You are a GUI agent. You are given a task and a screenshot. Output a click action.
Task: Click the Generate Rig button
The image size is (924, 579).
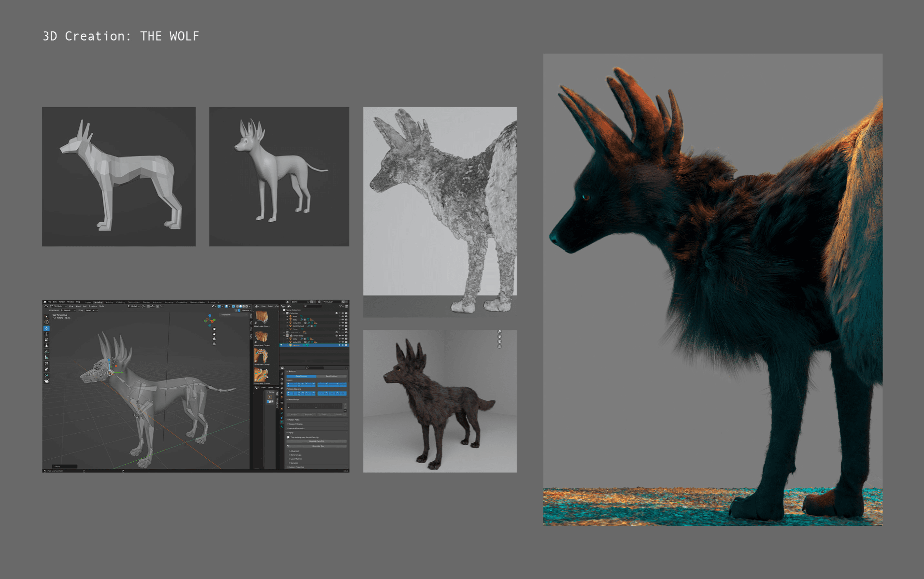[x=316, y=446]
